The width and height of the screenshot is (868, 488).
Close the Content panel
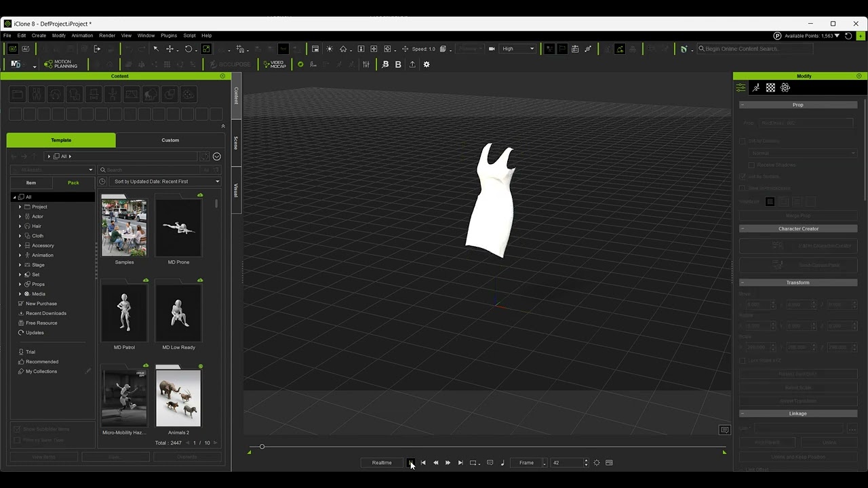coord(222,76)
